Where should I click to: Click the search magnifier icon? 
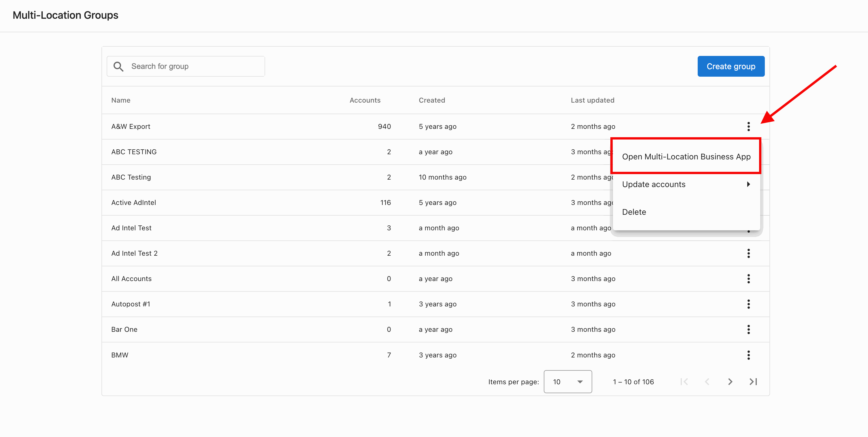click(118, 66)
